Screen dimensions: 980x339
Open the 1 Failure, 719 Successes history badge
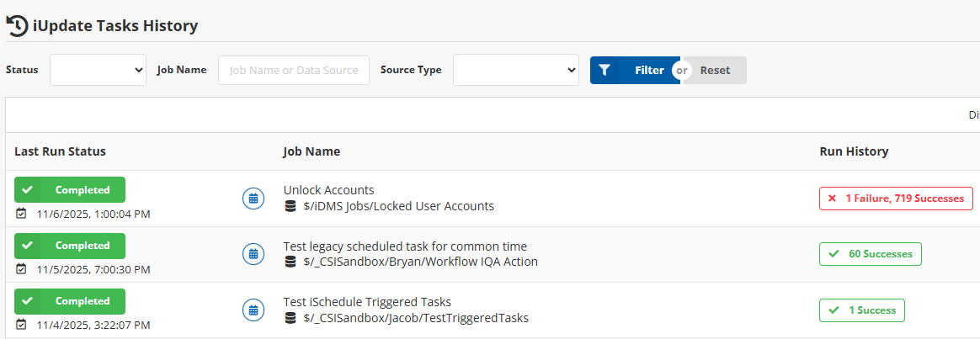click(x=896, y=199)
